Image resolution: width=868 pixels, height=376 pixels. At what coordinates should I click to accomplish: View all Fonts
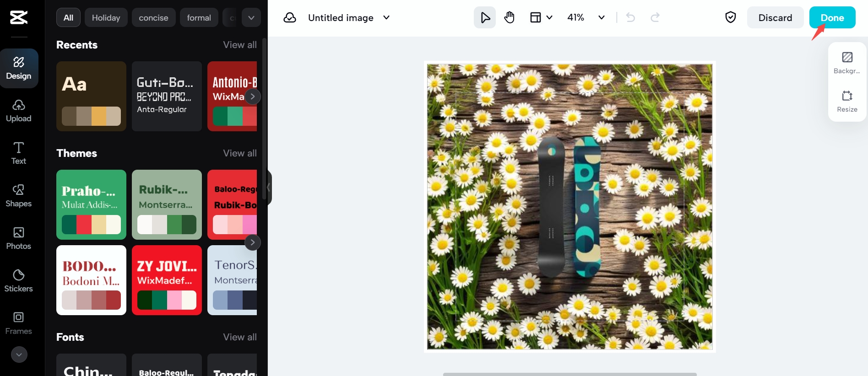click(x=240, y=337)
